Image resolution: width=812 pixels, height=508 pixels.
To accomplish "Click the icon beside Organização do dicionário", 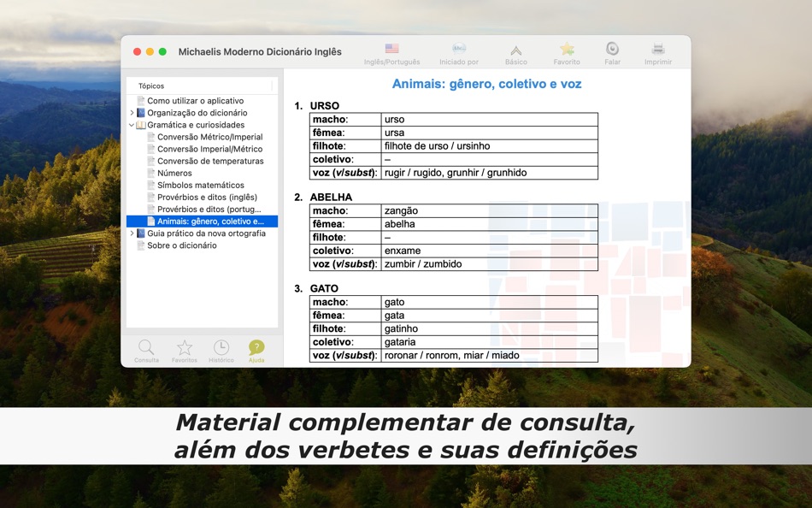I will pos(141,113).
